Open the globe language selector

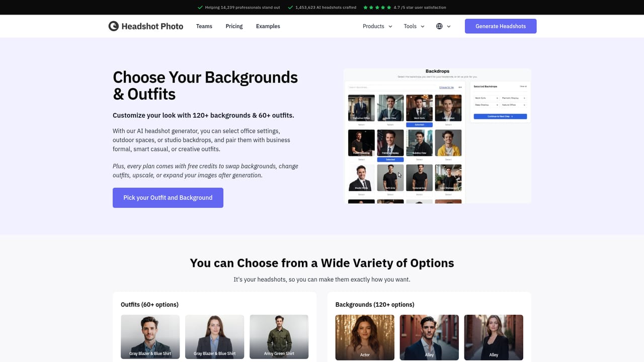(443, 26)
